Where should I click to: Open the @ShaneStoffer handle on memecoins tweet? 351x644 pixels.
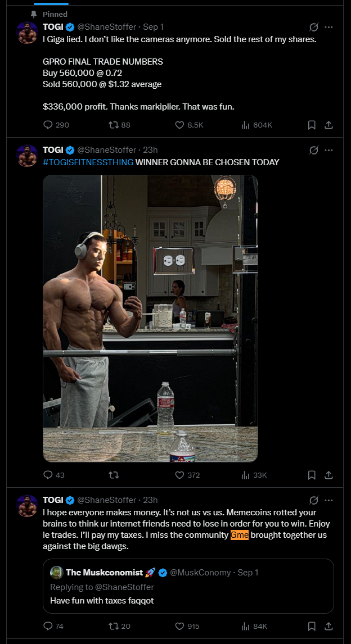pos(106,500)
